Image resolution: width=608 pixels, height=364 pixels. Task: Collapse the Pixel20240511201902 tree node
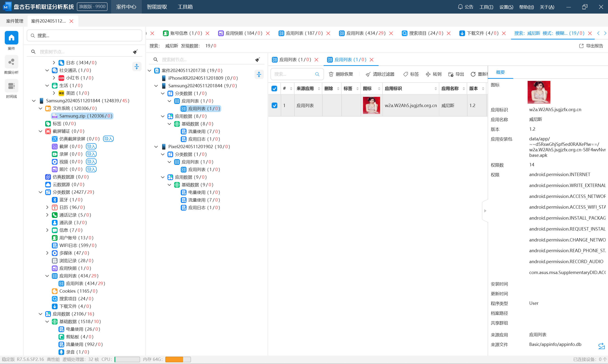156,147
